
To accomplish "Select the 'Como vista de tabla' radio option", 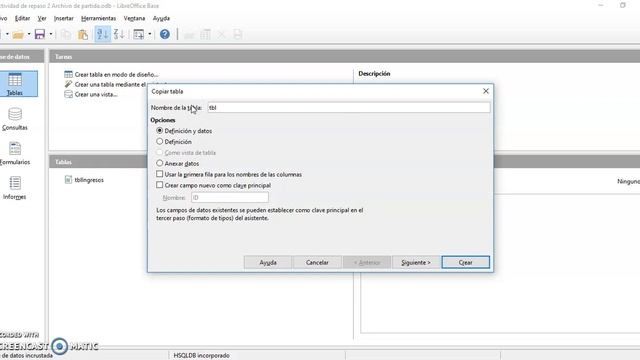I will tap(160, 152).
